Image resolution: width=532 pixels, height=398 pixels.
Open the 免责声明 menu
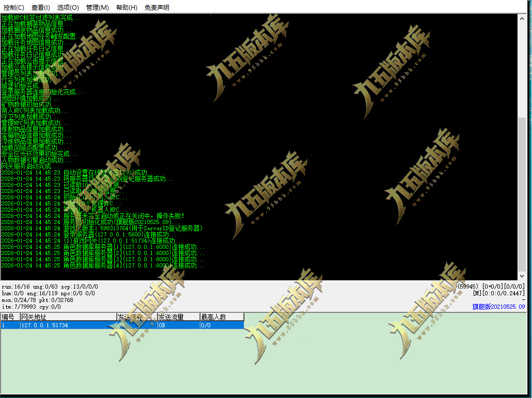(157, 7)
